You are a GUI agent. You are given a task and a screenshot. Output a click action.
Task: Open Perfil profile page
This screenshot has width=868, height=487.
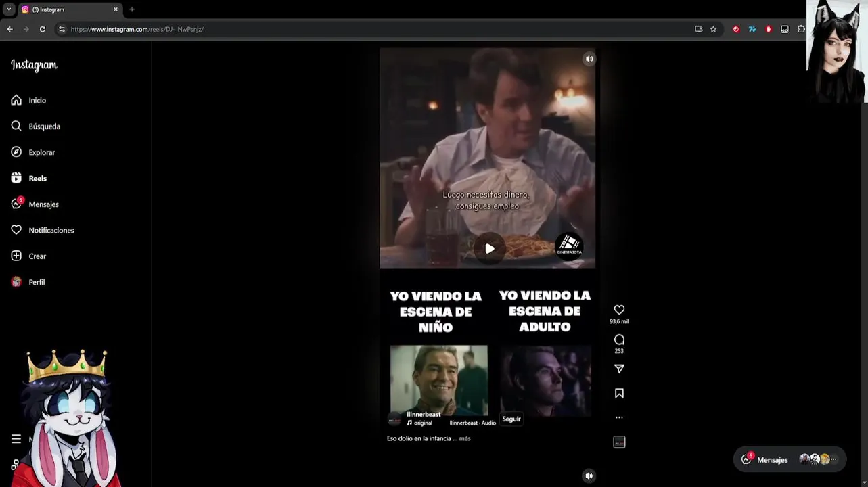(28, 282)
